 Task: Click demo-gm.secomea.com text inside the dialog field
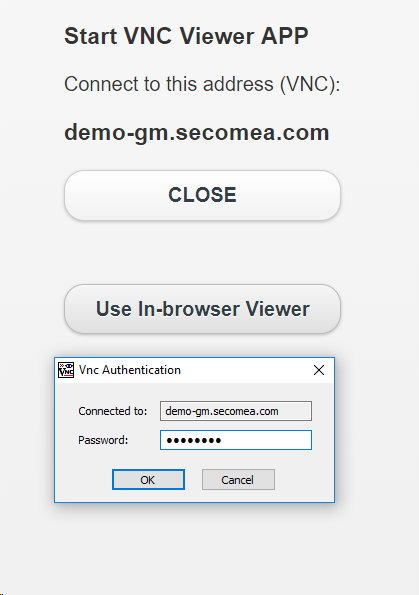(x=222, y=411)
